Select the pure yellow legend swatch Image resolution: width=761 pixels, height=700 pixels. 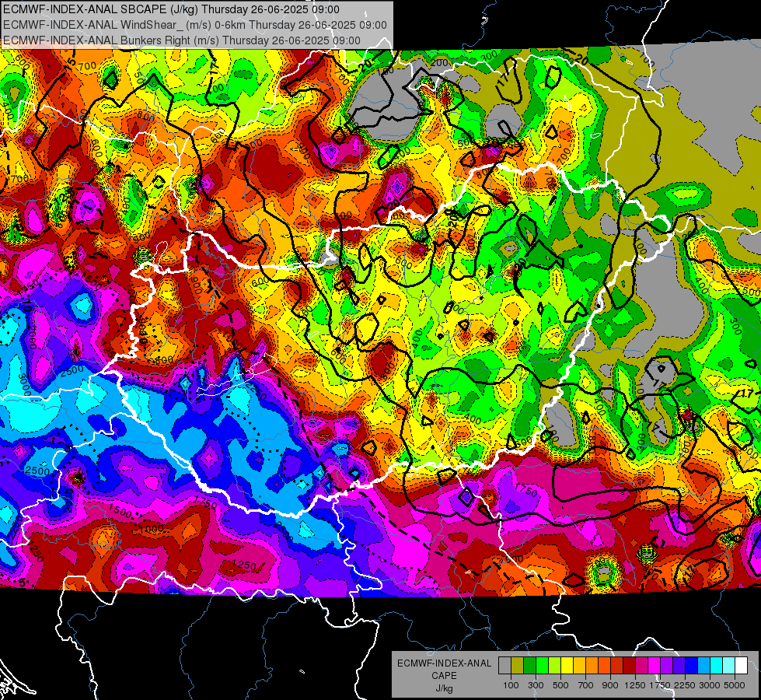567,666
